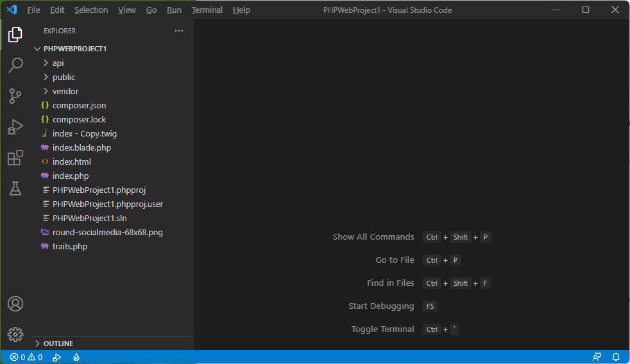Viewport: 630px width, 364px height.
Task: Open the Edit menu
Action: [x=57, y=10]
